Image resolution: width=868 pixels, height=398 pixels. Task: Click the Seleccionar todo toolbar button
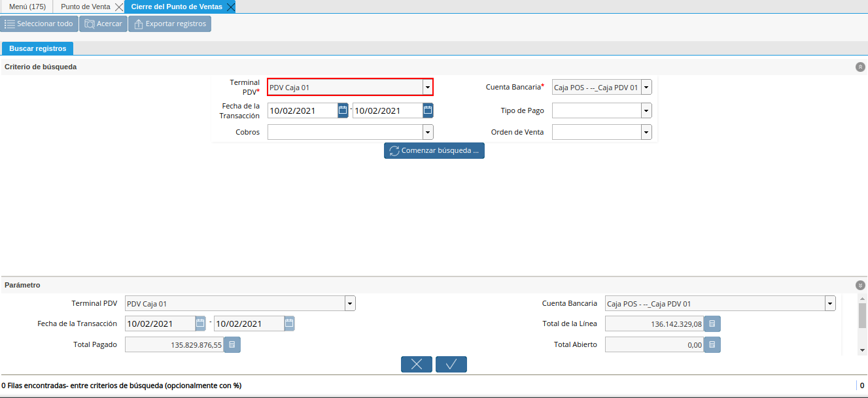click(39, 24)
